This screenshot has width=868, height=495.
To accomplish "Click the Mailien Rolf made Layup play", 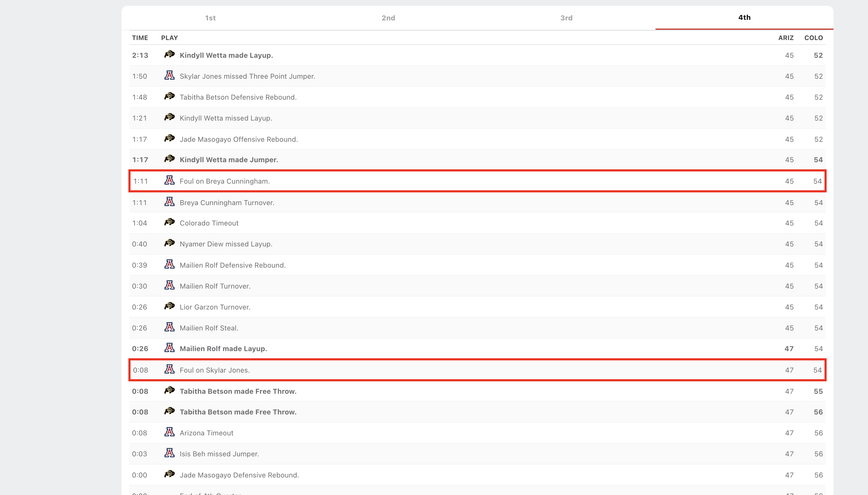I will point(223,349).
